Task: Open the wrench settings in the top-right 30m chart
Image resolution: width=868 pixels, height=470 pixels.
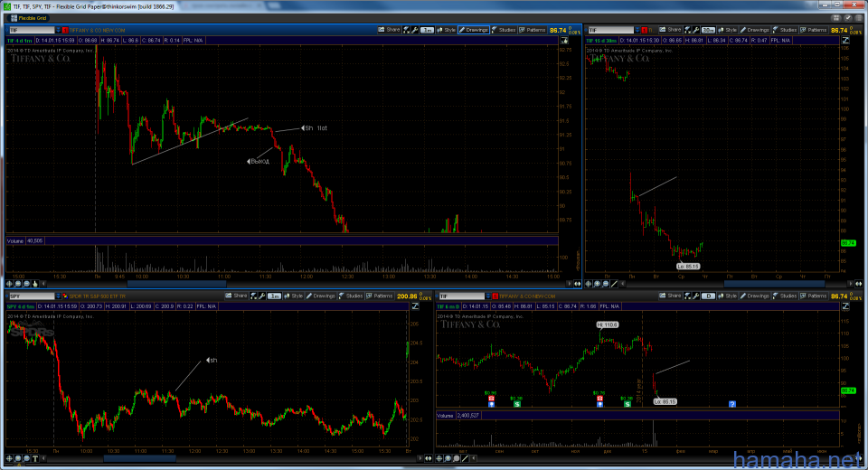Action: [x=696, y=30]
